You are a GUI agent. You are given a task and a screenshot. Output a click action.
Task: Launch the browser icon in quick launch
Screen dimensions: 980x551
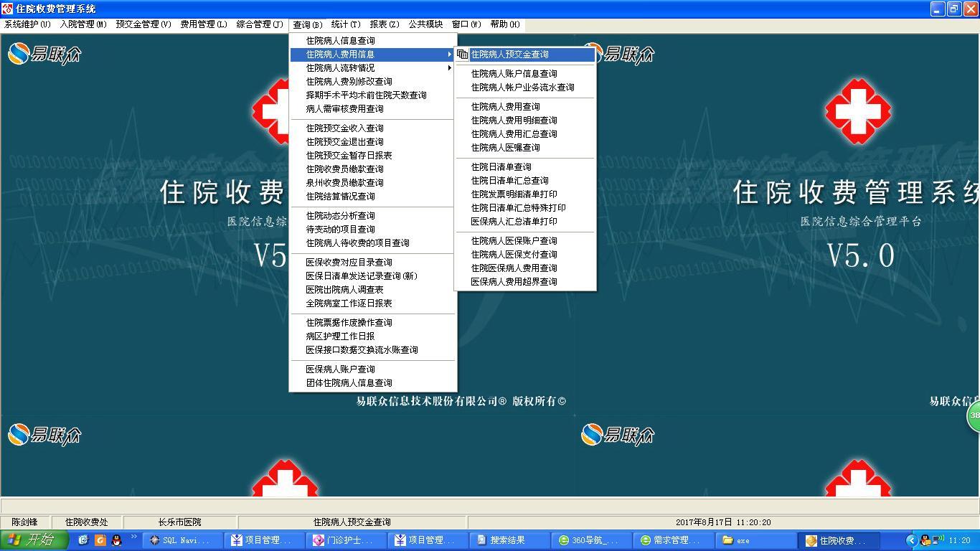[83, 540]
